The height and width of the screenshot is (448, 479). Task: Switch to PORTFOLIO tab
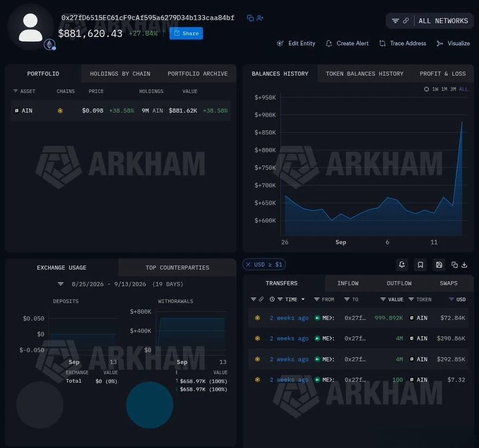43,74
